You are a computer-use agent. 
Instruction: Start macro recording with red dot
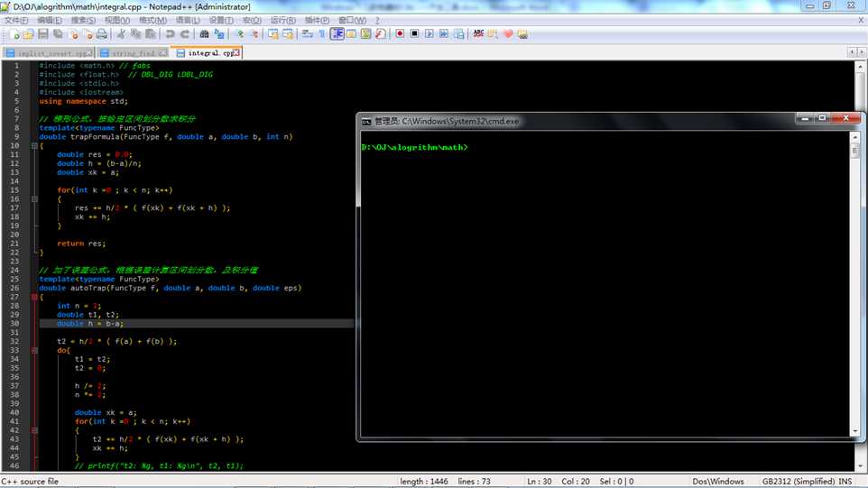(400, 34)
